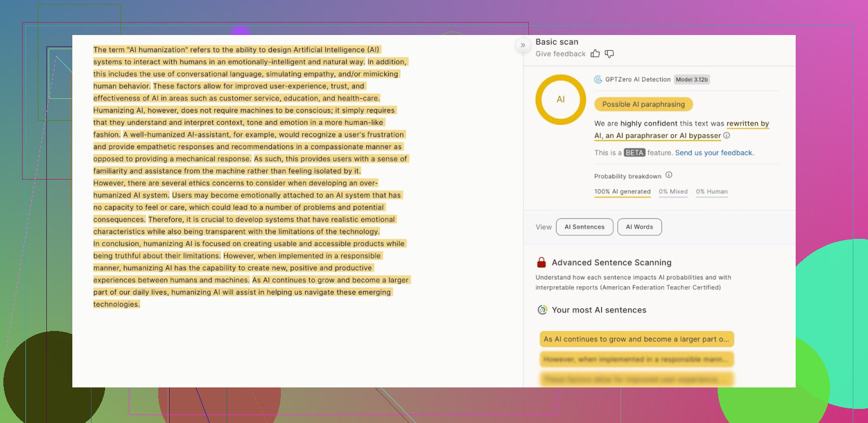Click the thumbs down feedback icon

[x=609, y=54]
